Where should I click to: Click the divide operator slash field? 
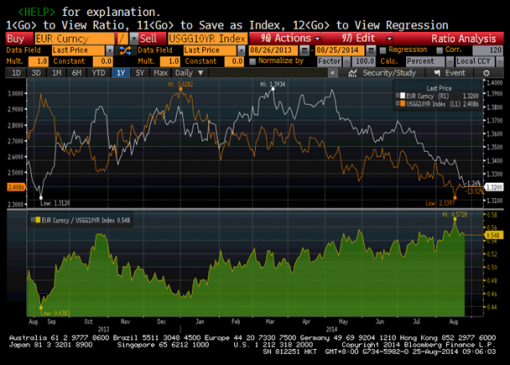(x=122, y=39)
